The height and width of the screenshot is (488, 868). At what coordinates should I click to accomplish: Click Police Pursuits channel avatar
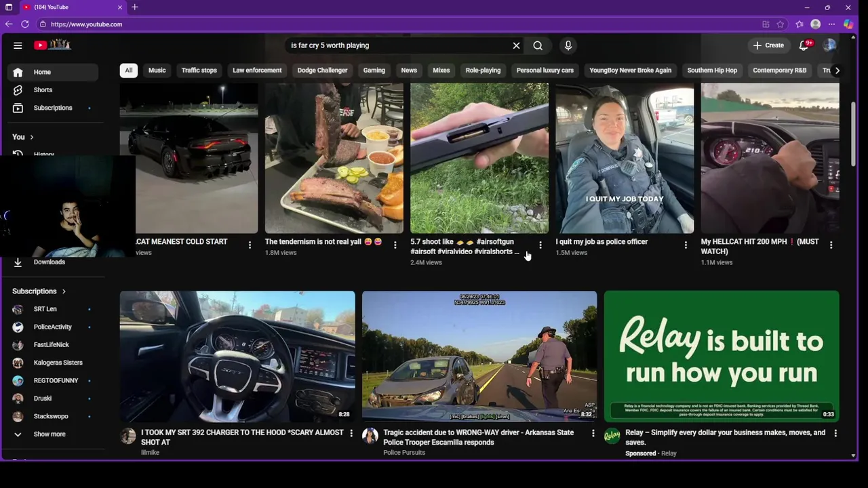tap(370, 436)
